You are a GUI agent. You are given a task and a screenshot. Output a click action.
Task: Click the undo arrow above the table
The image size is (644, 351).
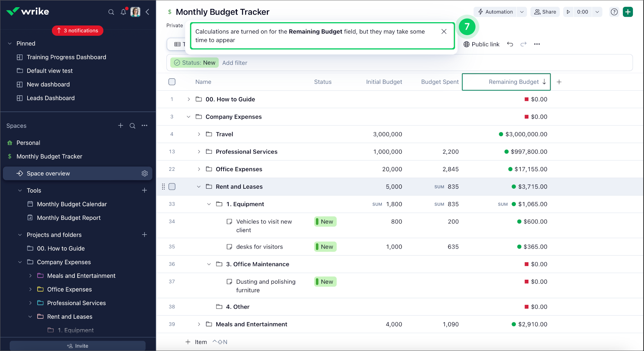pyautogui.click(x=510, y=44)
